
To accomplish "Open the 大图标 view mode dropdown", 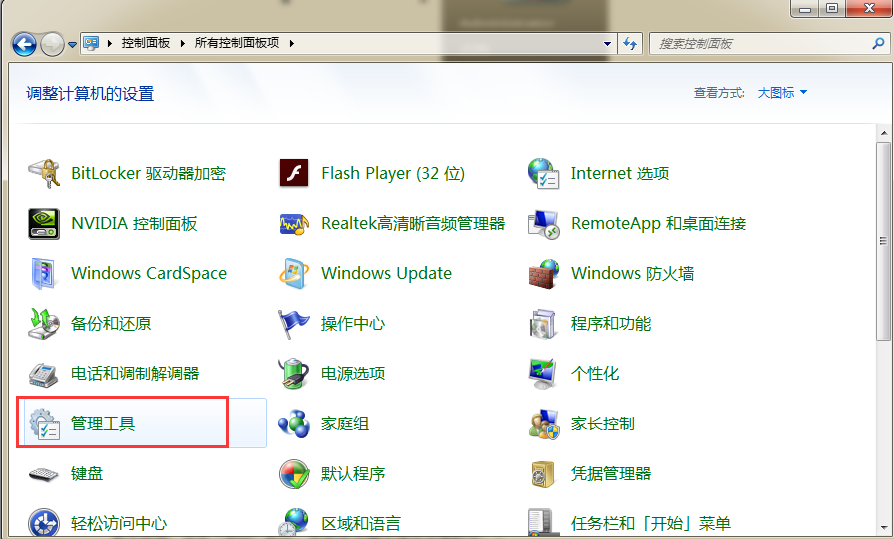I will pyautogui.click(x=782, y=92).
